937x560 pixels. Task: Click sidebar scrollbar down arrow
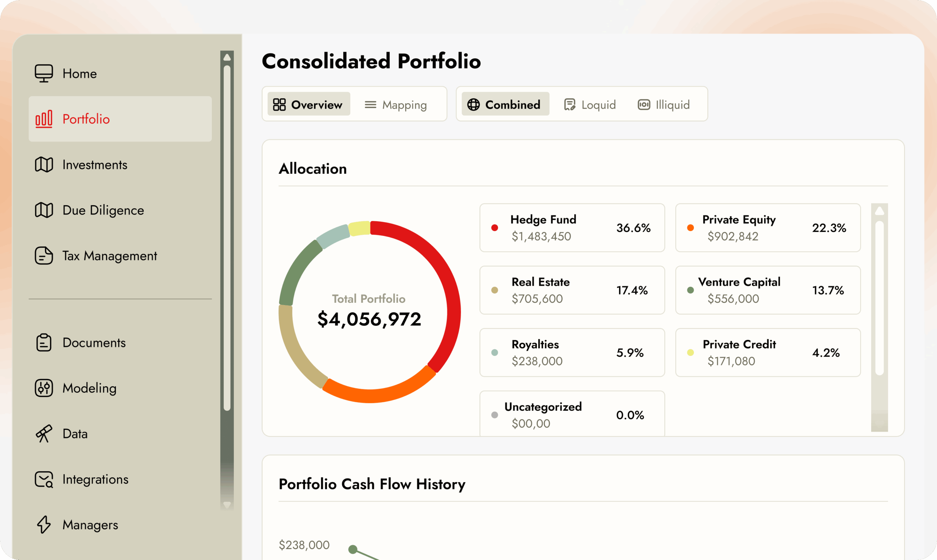(x=227, y=504)
